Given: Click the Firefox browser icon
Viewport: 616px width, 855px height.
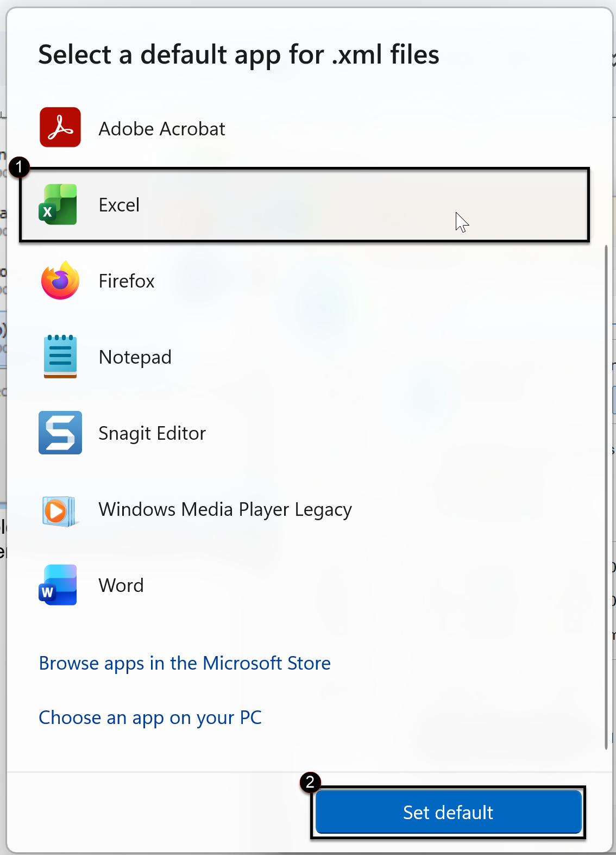Looking at the screenshot, I should point(60,280).
